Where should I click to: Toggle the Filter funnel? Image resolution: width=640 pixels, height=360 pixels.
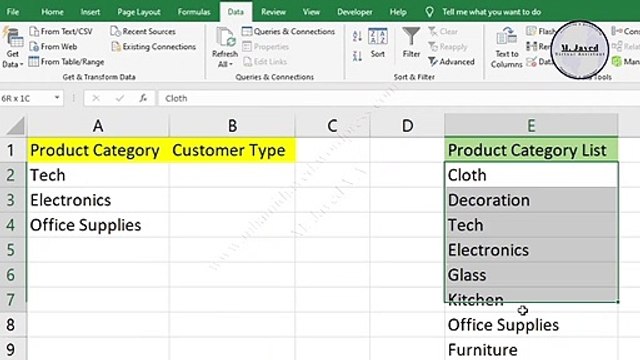(x=411, y=42)
